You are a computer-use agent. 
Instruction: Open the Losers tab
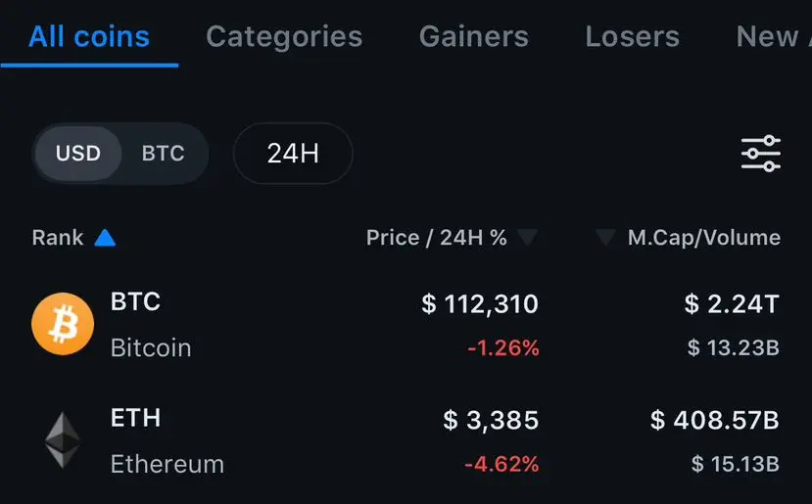click(x=633, y=37)
